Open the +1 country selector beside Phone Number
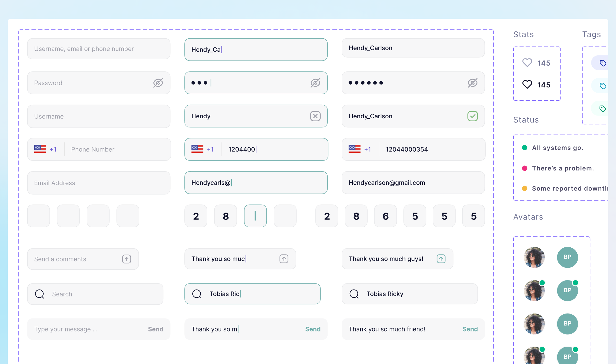This screenshot has height=364, width=616. click(46, 149)
